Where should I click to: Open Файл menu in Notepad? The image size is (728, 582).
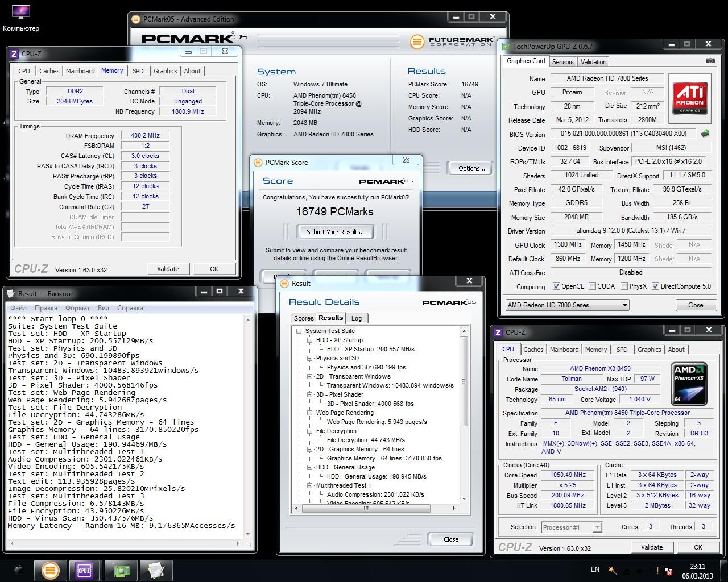[18, 308]
